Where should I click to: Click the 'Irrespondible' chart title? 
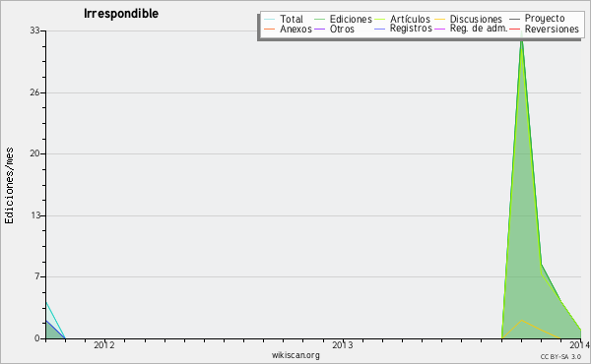click(x=121, y=14)
